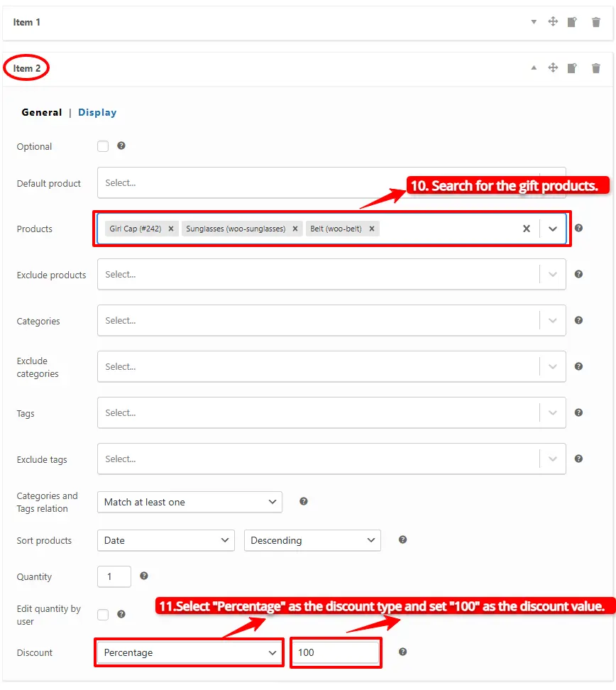Show help for Exclude categories field

(578, 366)
